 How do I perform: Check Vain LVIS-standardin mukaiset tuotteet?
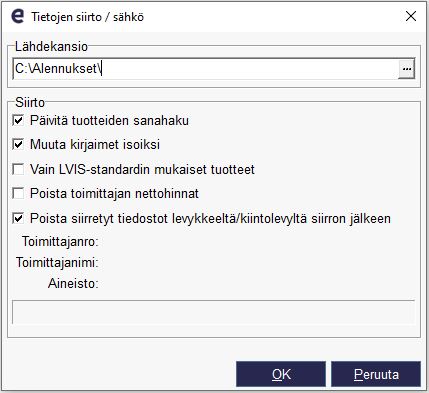click(x=18, y=169)
